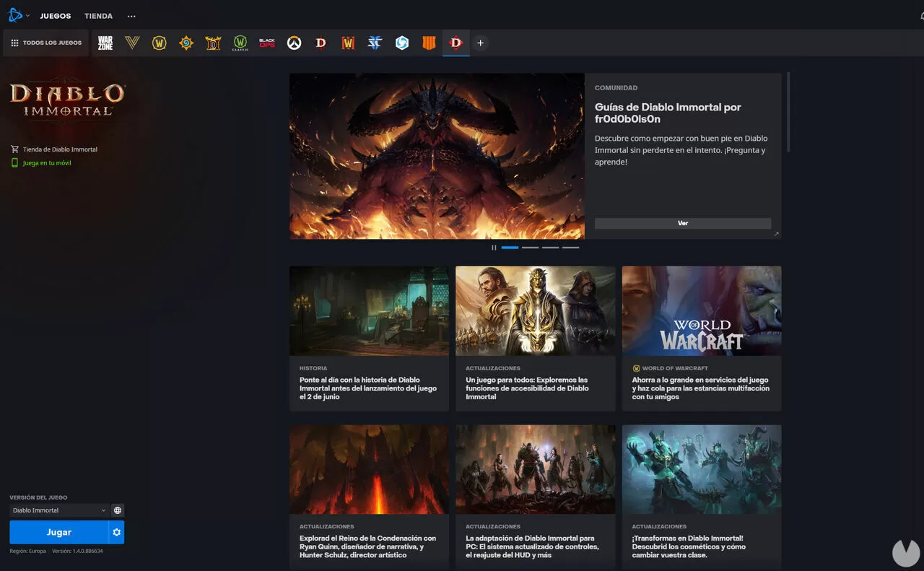The height and width of the screenshot is (571, 924).
Task: Open the Versión del juego dropdown
Action: click(59, 510)
